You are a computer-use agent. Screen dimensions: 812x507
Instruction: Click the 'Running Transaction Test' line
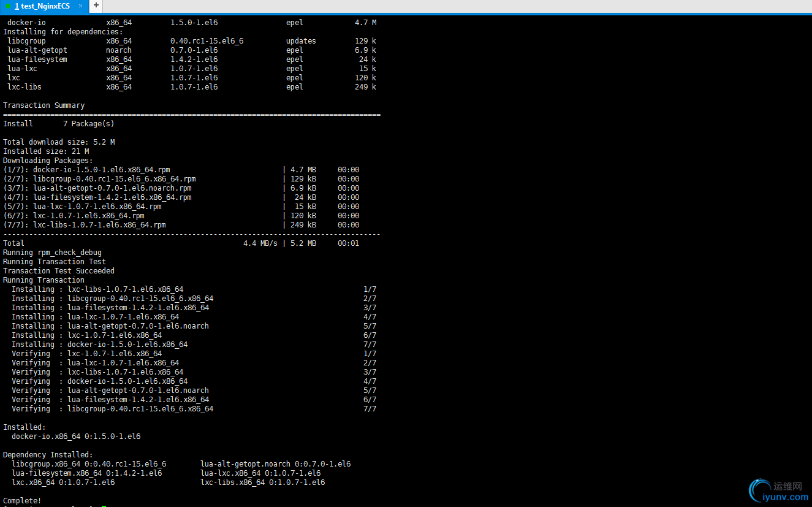click(x=55, y=262)
